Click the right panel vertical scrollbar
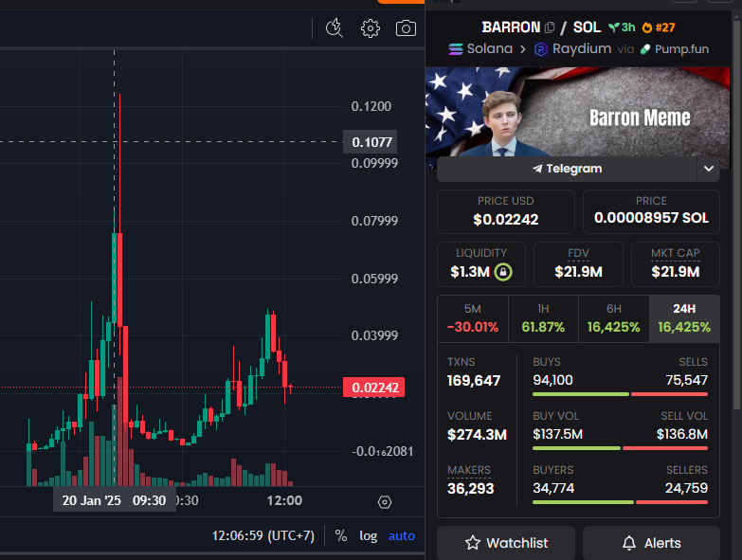 737,213
